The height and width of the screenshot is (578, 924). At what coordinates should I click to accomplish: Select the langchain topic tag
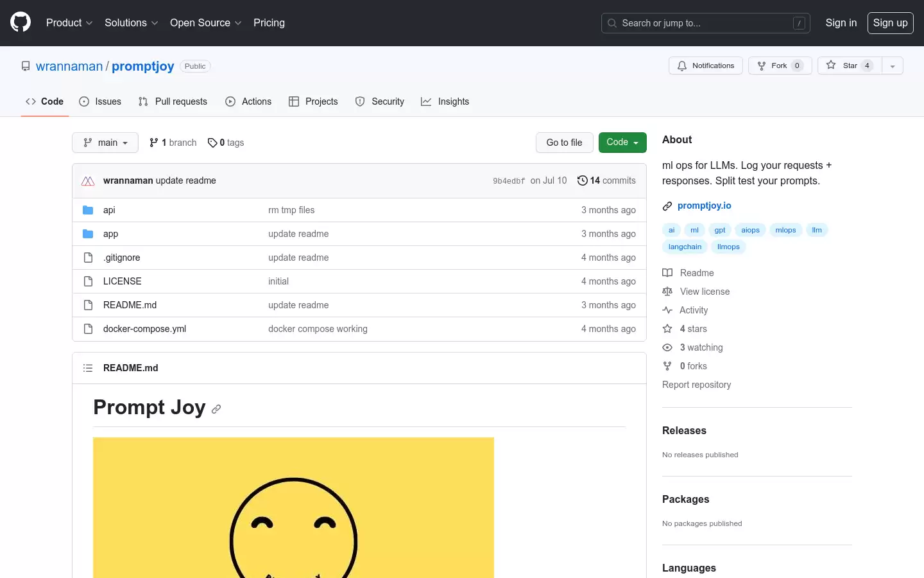(685, 247)
